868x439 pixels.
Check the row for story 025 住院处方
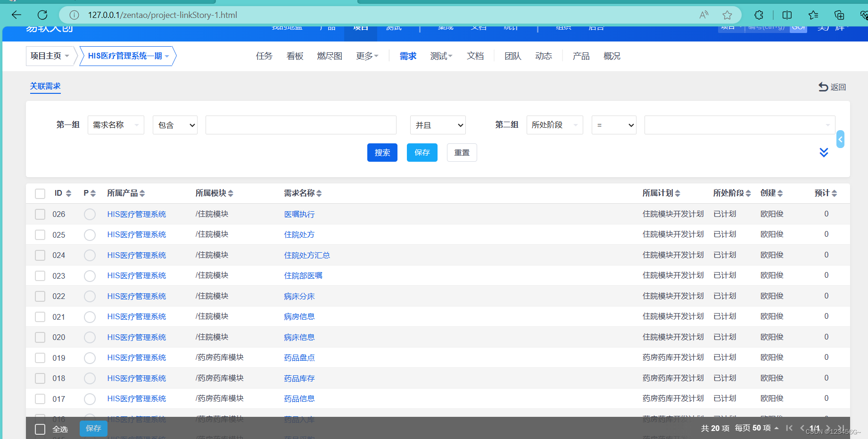40,235
